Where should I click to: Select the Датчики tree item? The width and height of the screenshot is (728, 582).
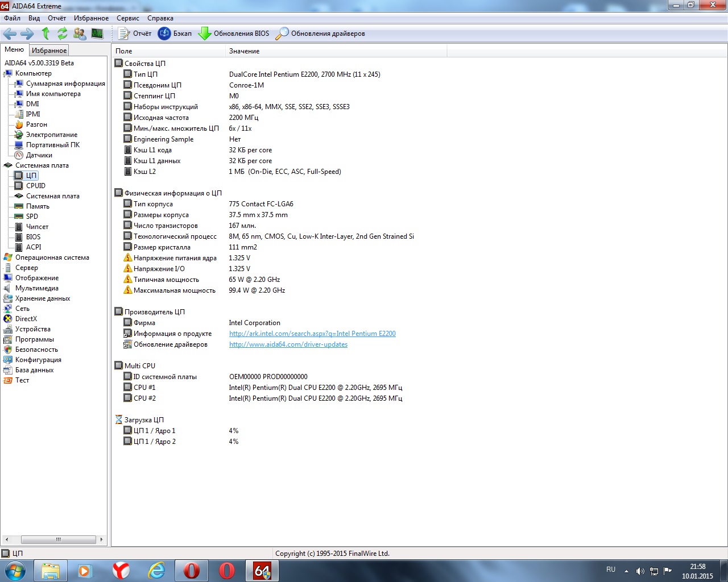click(x=39, y=155)
